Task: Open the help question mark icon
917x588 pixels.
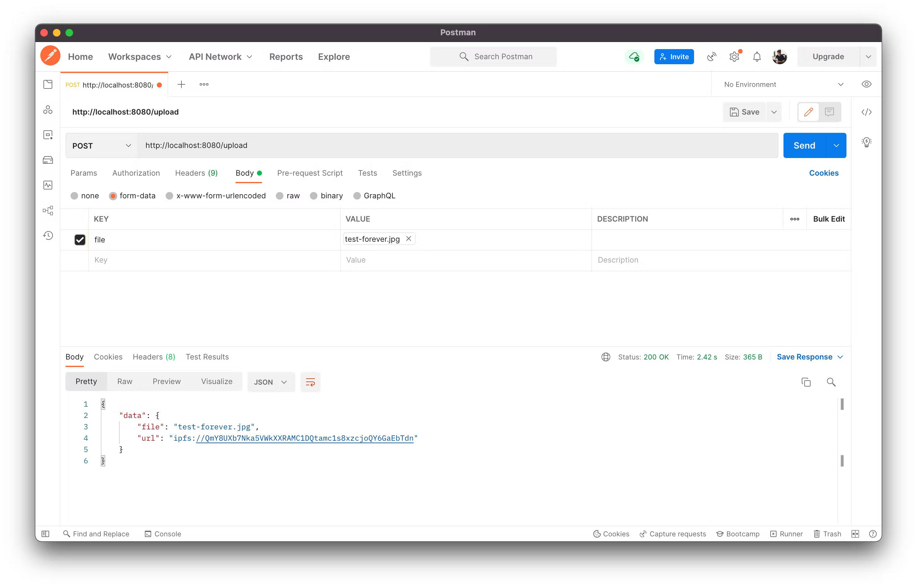Action: [x=872, y=534]
